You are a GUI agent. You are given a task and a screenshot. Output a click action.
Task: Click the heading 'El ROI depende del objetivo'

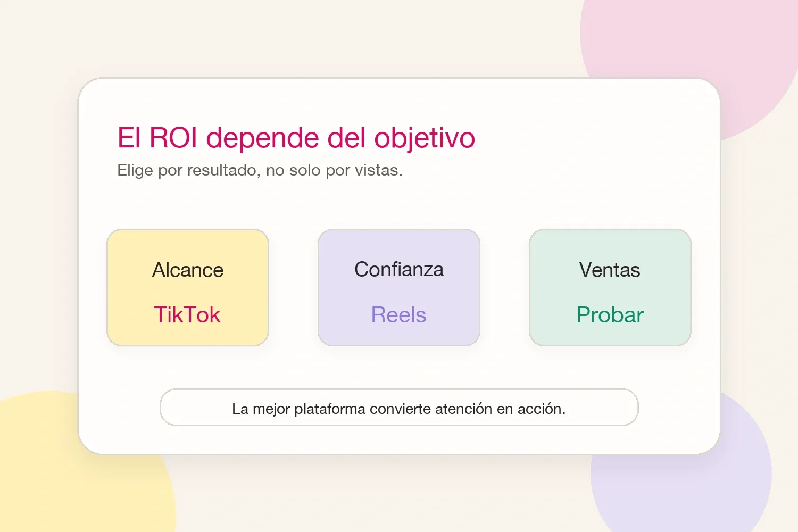click(296, 138)
